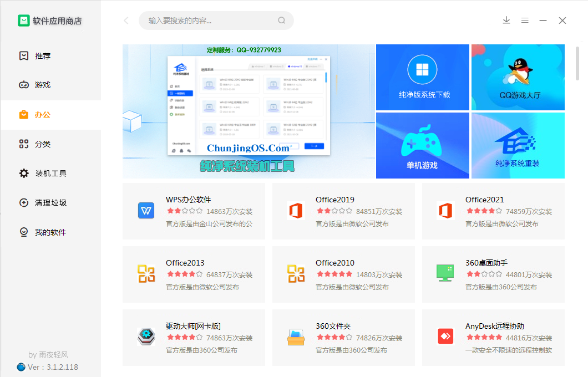This screenshot has width=588, height=377.
Task: Open the 分类 sidebar section
Action: click(x=50, y=144)
